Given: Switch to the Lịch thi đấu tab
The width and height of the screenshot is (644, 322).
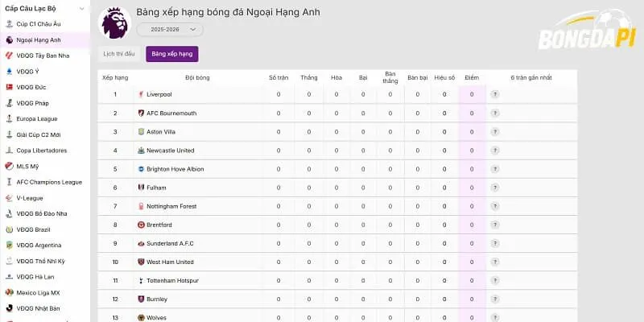Looking at the screenshot, I should pos(119,54).
